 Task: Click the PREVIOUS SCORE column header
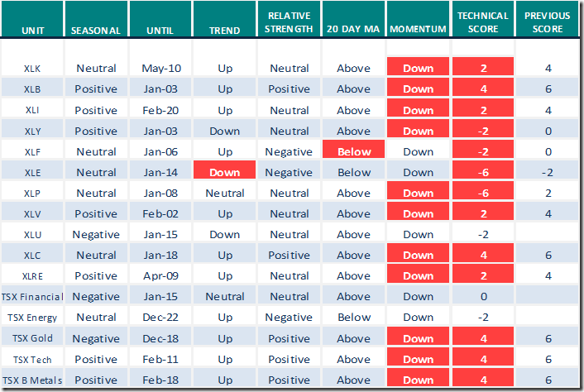tap(547, 24)
